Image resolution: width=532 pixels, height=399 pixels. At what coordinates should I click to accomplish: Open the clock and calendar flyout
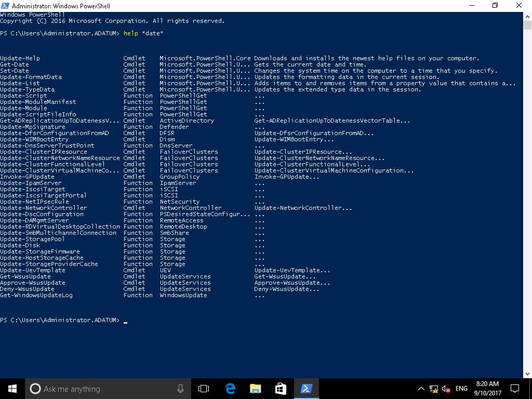(487, 389)
